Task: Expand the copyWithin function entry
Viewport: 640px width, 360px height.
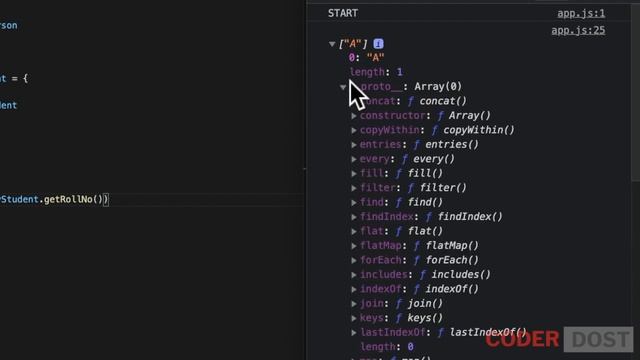Action: click(x=354, y=130)
